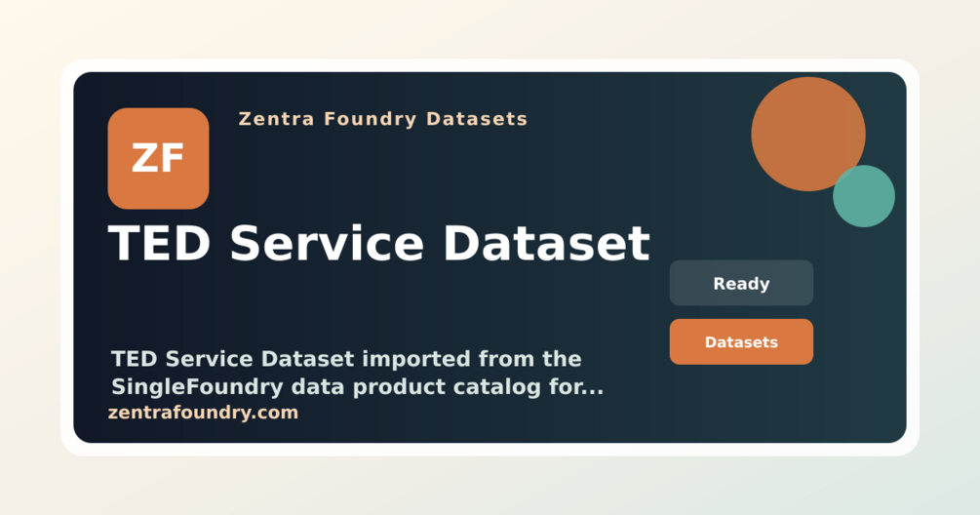Select the white ZF letters in logo
The image size is (980, 515).
(158, 159)
